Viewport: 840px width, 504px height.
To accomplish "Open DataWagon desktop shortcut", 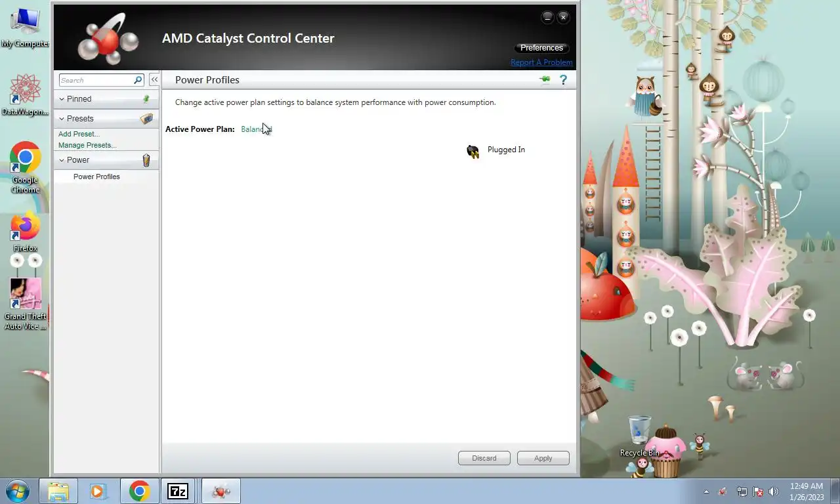I will tap(25, 95).
